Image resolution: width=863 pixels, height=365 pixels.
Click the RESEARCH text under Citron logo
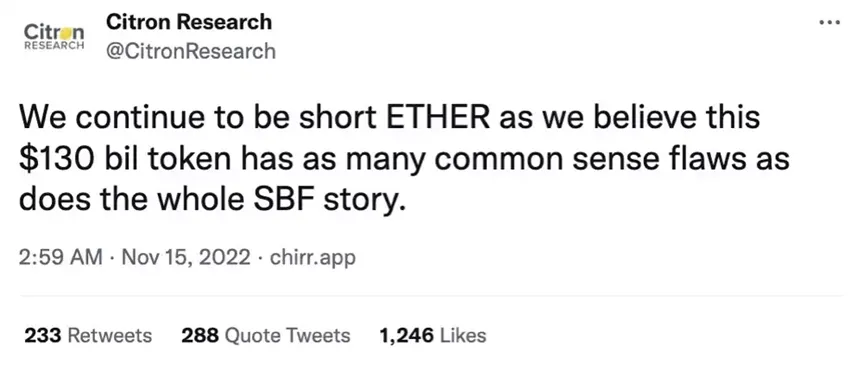pyautogui.click(x=54, y=46)
